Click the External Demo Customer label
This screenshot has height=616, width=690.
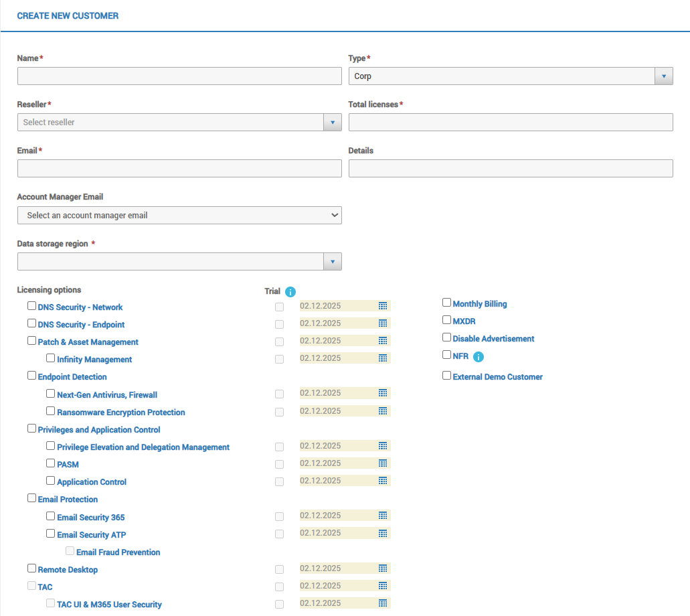[498, 377]
